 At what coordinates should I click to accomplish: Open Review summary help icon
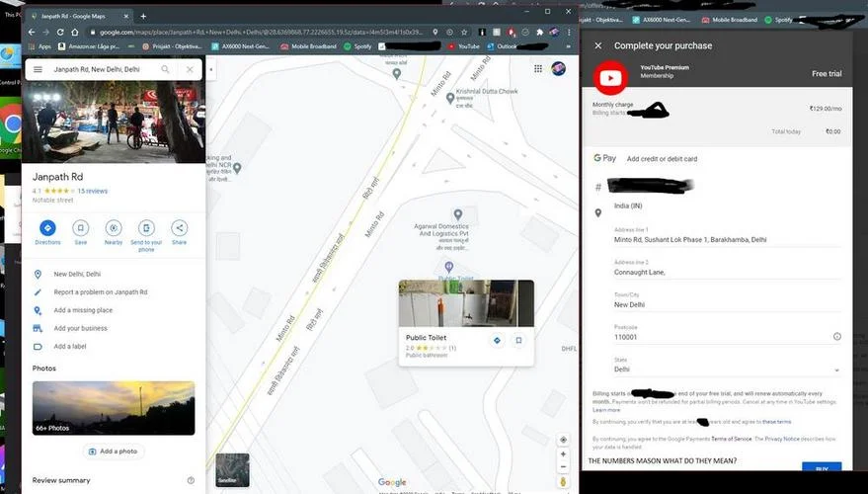[x=191, y=480]
